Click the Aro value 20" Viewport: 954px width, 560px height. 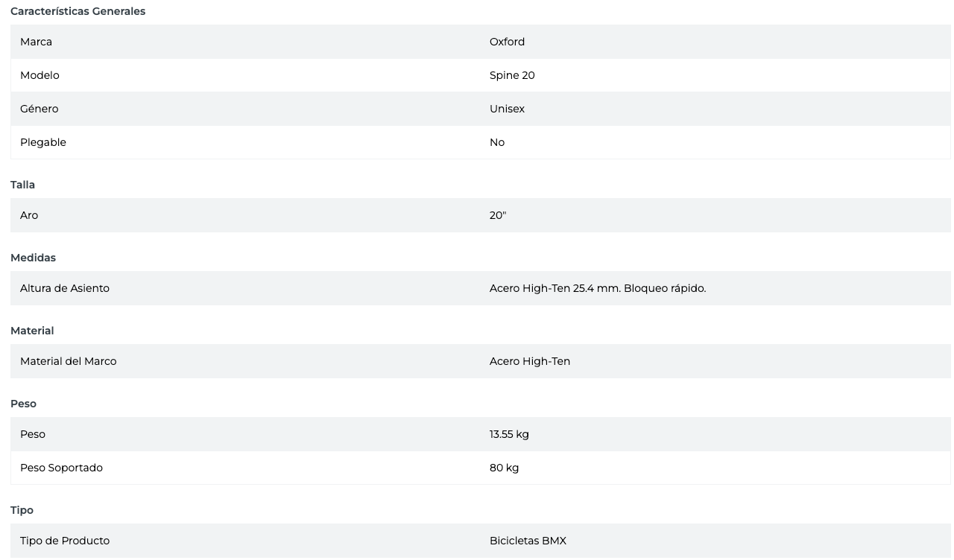pos(498,215)
